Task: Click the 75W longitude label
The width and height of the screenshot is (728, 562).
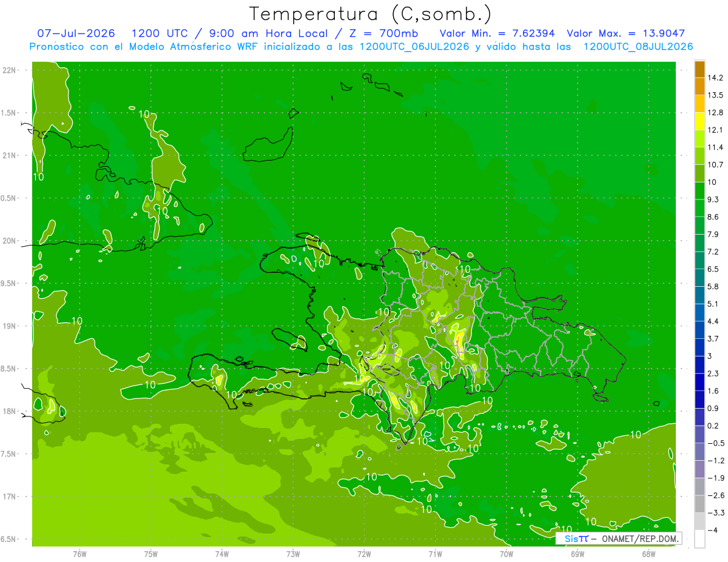Action: click(150, 554)
